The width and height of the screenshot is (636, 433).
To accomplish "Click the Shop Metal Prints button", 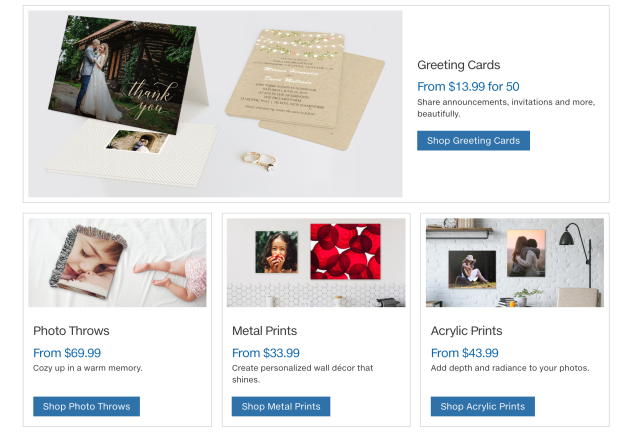I will point(281,406).
